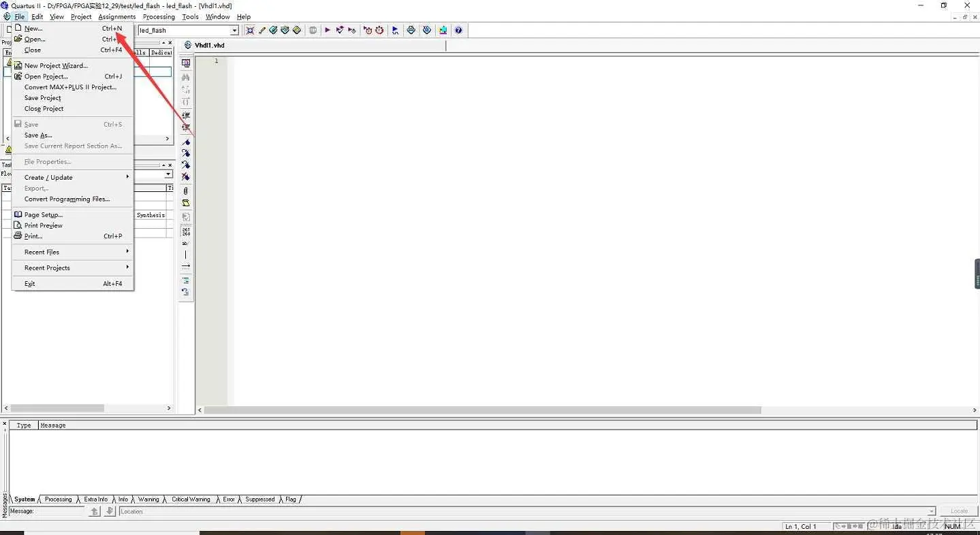Switch to the Flag messages tab
Viewport: 980px width, 535px height.
291,499
